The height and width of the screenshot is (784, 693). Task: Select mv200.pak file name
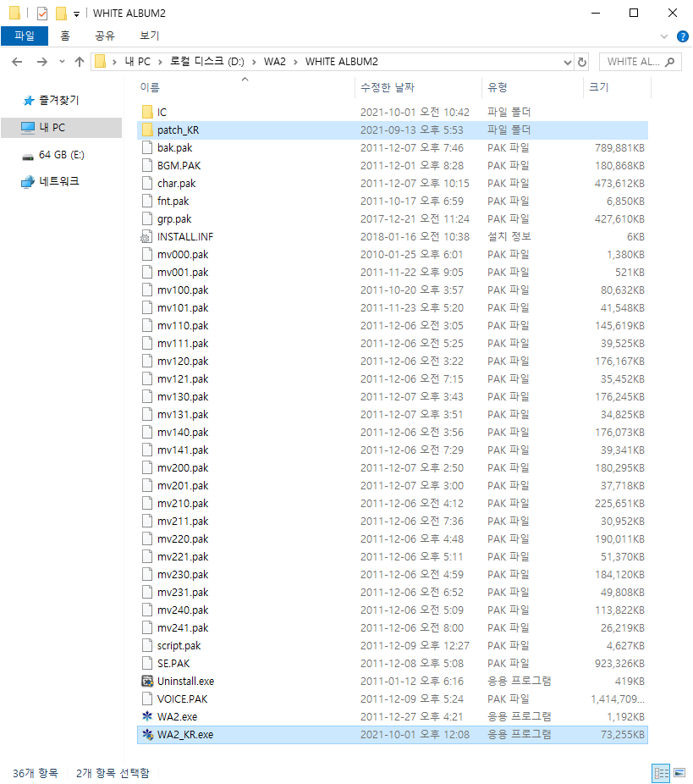[x=183, y=468]
